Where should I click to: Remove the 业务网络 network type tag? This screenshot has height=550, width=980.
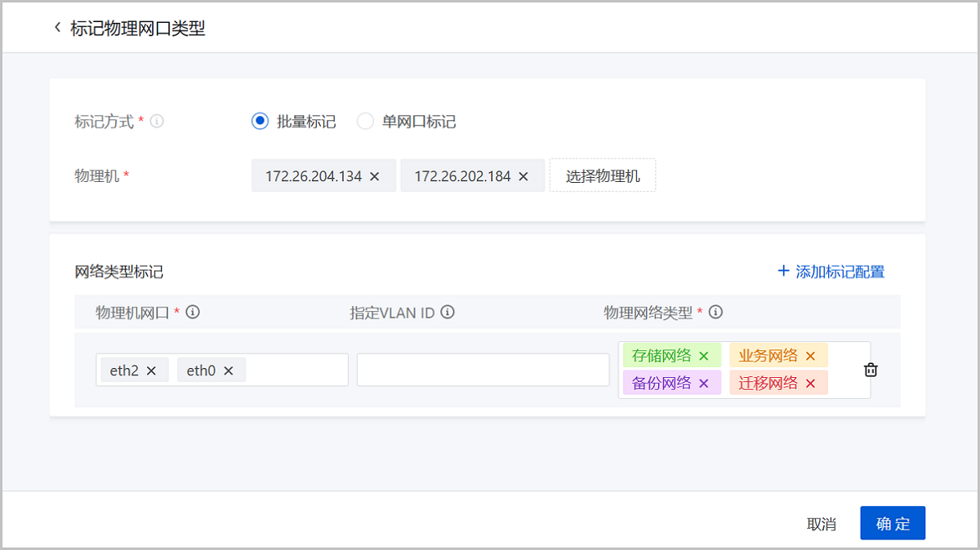click(810, 356)
